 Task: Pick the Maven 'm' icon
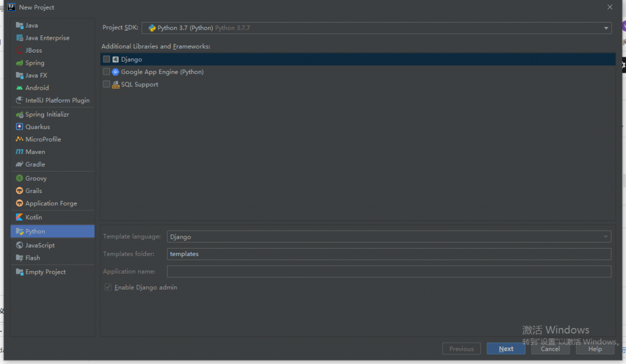point(19,152)
